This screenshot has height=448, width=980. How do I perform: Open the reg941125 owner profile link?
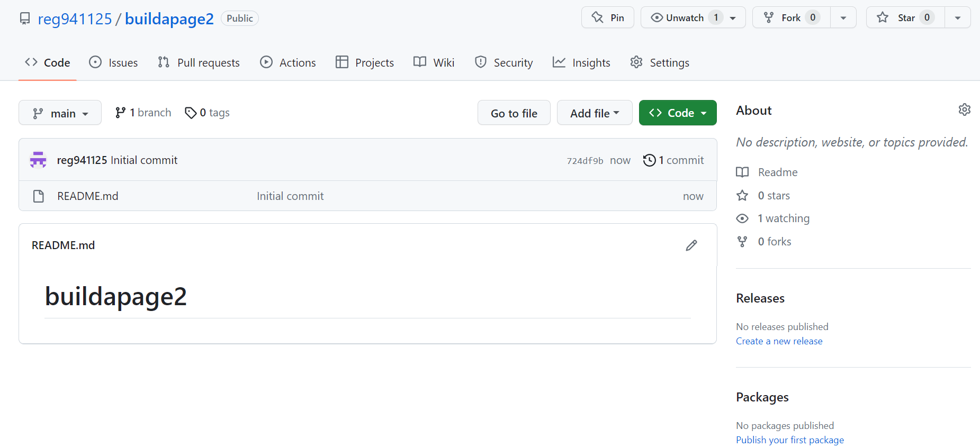(75, 19)
